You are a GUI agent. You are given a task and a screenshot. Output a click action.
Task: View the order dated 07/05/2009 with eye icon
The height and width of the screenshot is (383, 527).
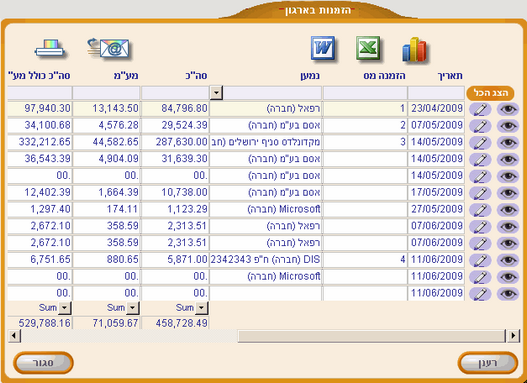pyautogui.click(x=508, y=126)
